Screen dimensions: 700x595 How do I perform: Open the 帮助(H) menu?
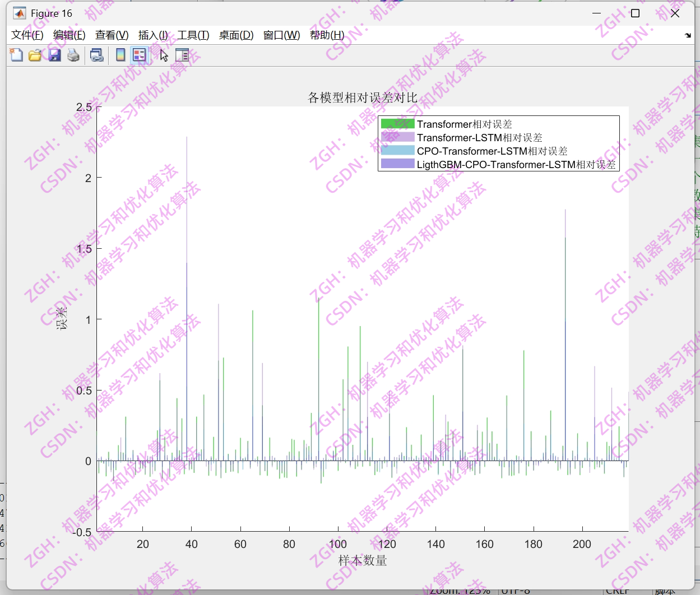327,35
